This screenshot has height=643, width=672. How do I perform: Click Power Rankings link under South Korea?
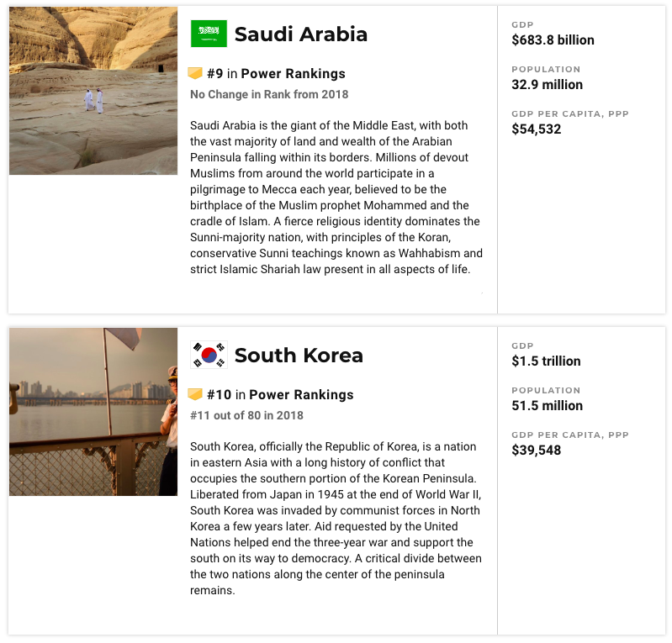pyautogui.click(x=301, y=394)
